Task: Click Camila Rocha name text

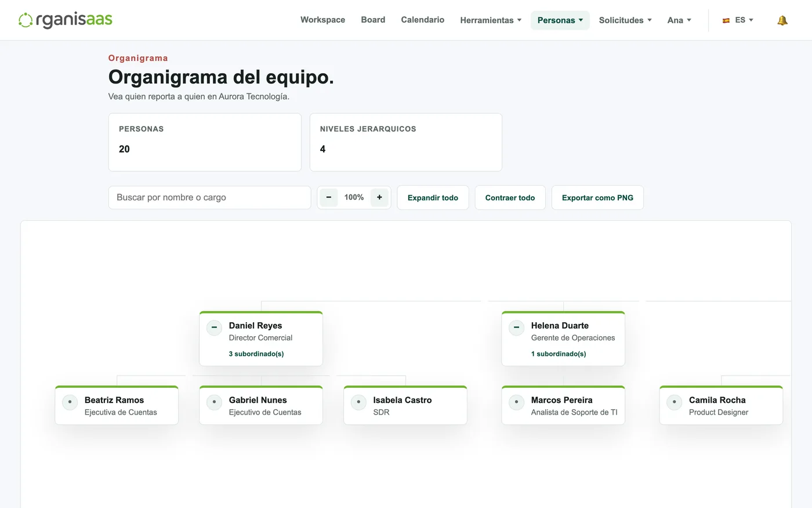Action: (x=717, y=400)
